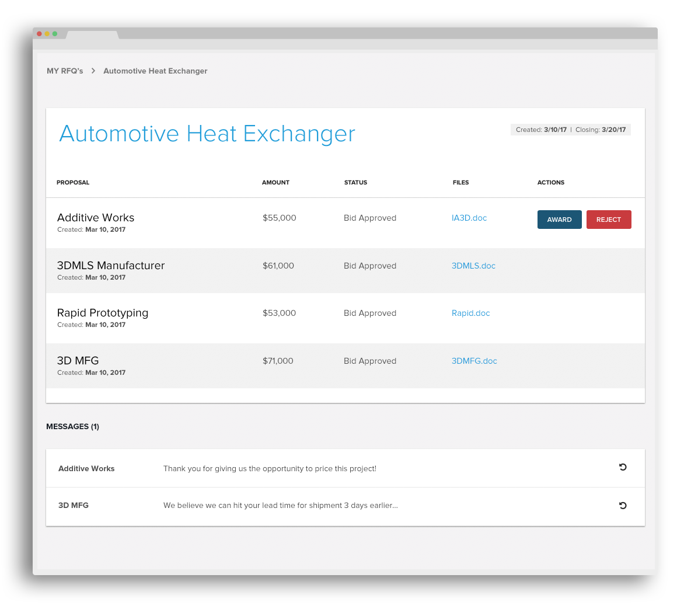Click the created date under Rapid Prototyping

(91, 325)
